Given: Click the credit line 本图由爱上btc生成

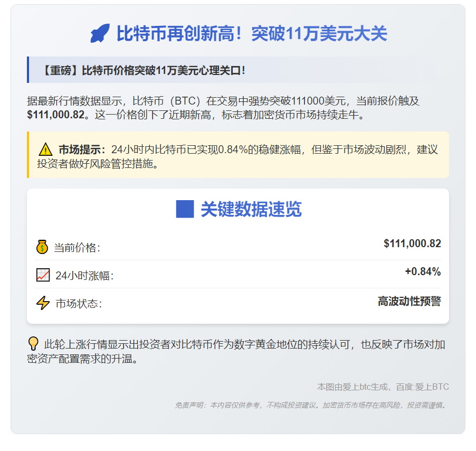Looking at the screenshot, I should (x=383, y=387).
